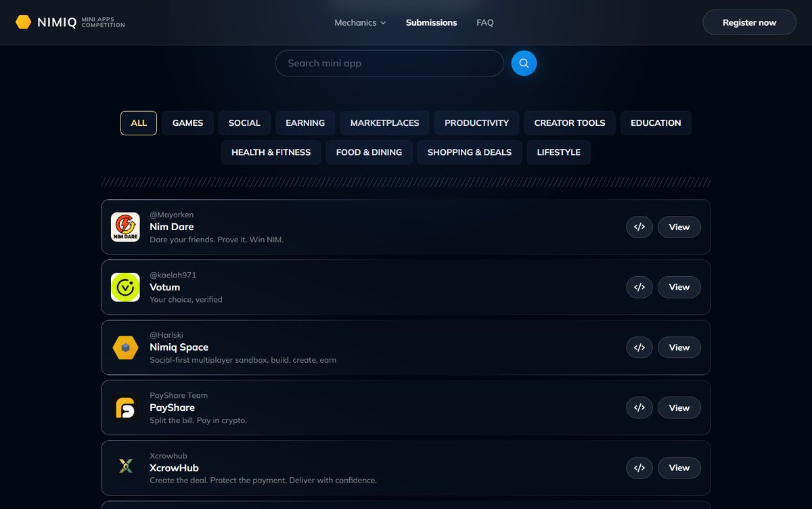Filter by the CREATOR TOOLS category

(570, 123)
